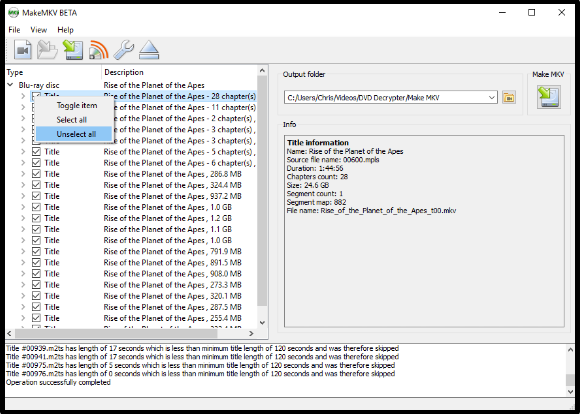Open preferences with the wrench icon
This screenshot has width=580, height=414.
[124, 50]
